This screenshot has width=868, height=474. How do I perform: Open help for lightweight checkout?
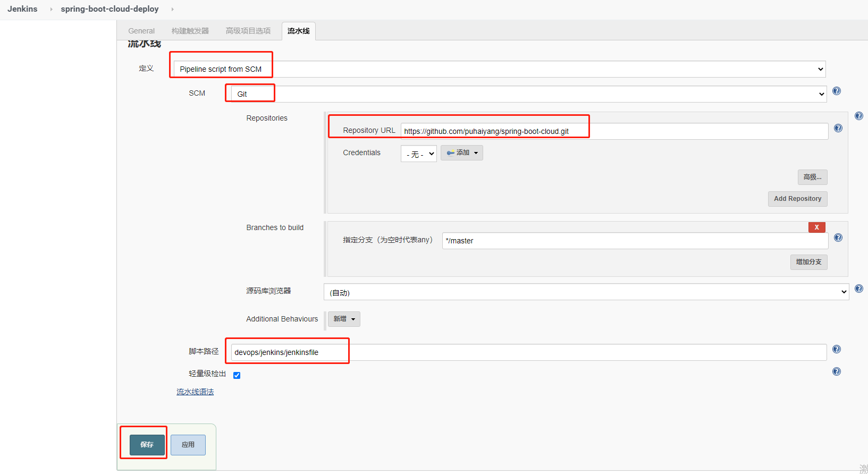(837, 371)
